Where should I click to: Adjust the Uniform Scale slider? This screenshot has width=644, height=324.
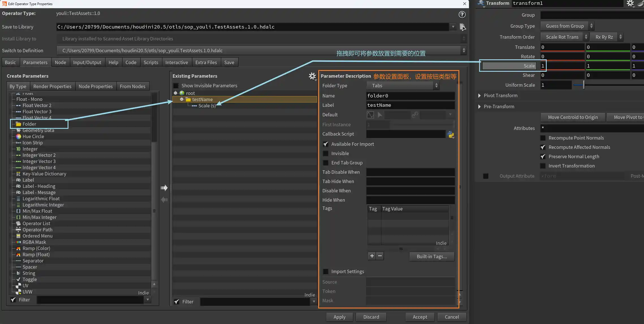coord(583,85)
